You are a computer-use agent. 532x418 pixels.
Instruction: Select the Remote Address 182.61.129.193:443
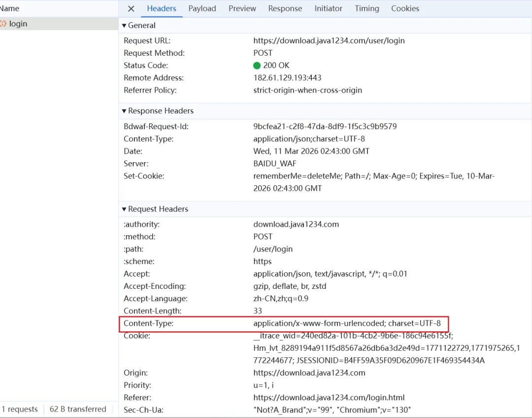coord(287,78)
